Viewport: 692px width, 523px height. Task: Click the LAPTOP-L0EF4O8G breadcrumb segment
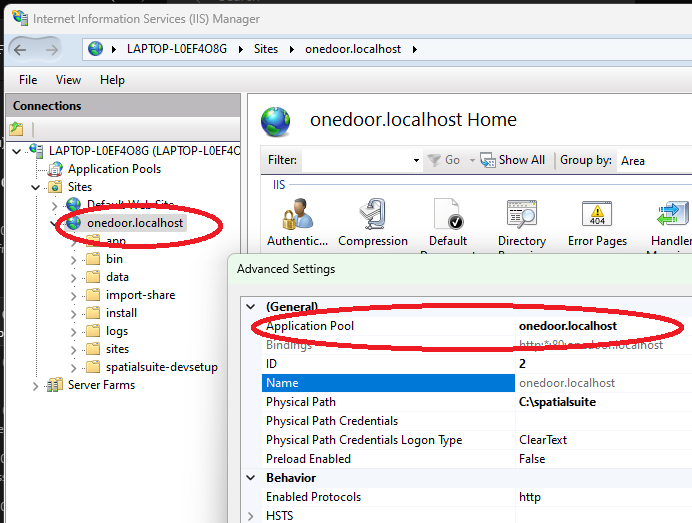(x=177, y=49)
